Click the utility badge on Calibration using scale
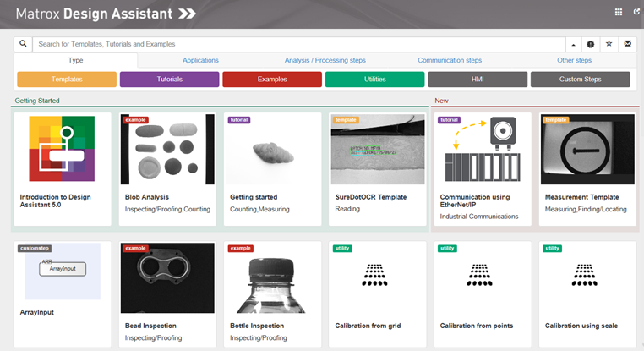This screenshot has height=351, width=644. 553,249
